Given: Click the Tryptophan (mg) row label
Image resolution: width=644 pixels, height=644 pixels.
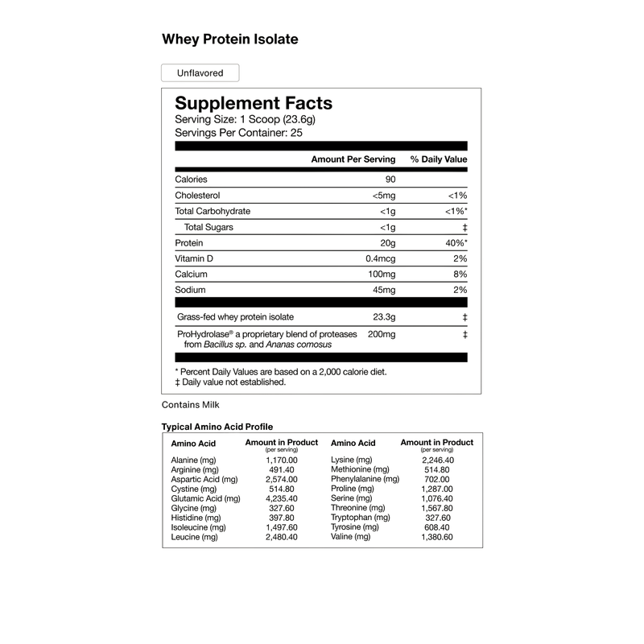Looking at the screenshot, I should (361, 518).
